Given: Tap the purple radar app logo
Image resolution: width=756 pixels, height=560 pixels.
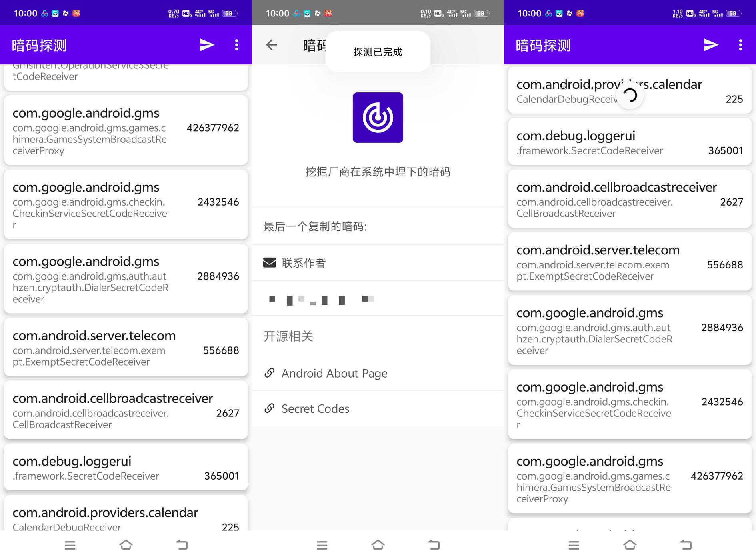Looking at the screenshot, I should click(x=378, y=118).
